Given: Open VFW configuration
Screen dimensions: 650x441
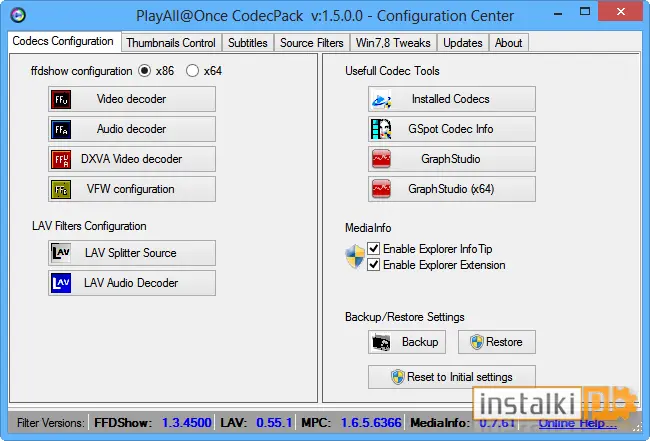Looking at the screenshot, I should click(132, 189).
